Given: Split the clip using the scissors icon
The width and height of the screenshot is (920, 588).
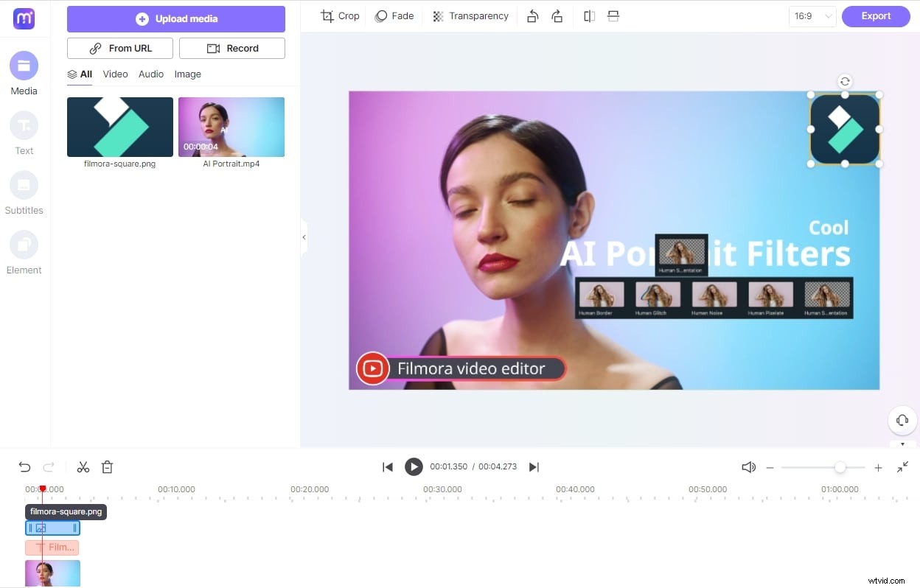Looking at the screenshot, I should tap(83, 466).
